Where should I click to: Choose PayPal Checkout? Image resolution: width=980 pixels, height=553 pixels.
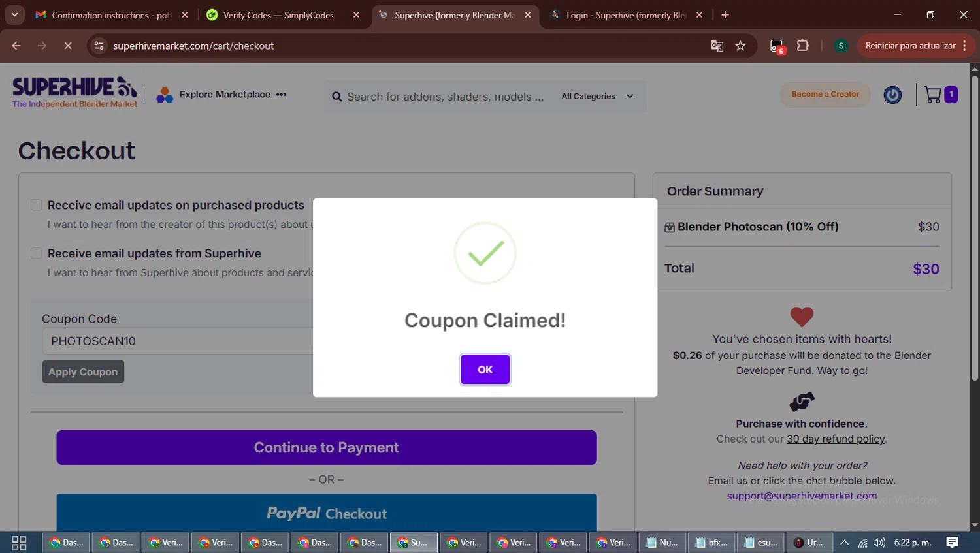(x=327, y=513)
